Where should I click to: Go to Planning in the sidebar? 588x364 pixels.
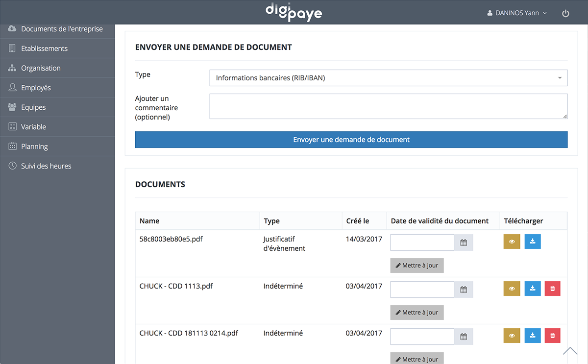(x=34, y=146)
